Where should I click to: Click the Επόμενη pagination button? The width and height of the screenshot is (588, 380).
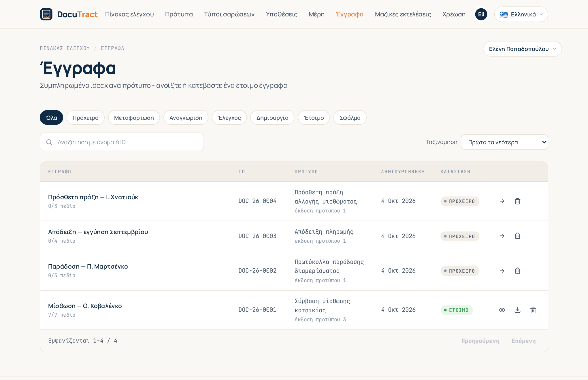click(523, 341)
